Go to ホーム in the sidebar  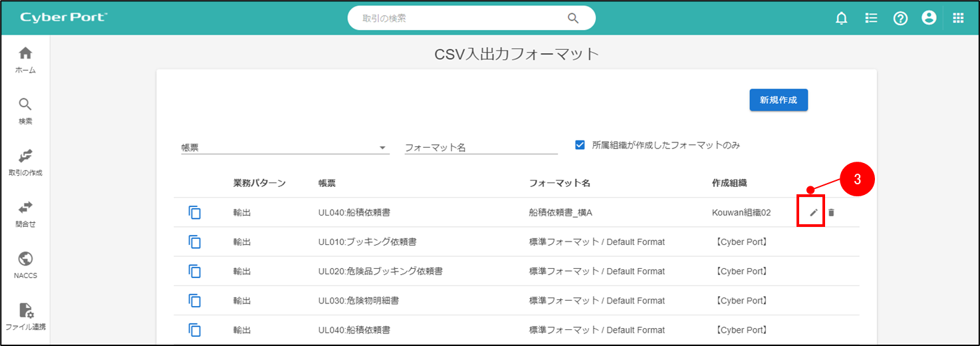tap(25, 59)
